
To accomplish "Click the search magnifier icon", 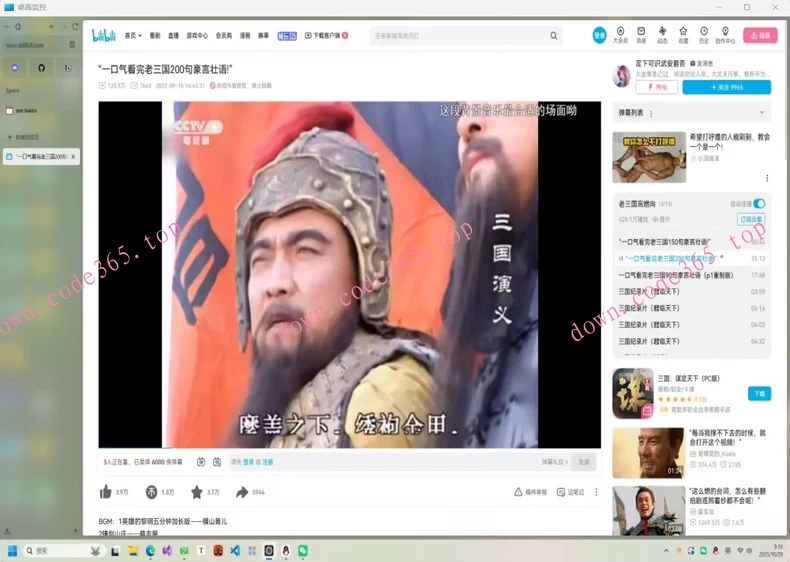I will pos(553,36).
